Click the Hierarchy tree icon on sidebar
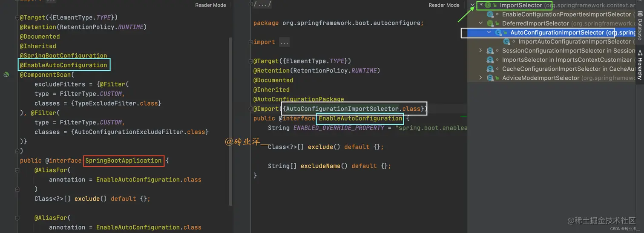 point(640,52)
